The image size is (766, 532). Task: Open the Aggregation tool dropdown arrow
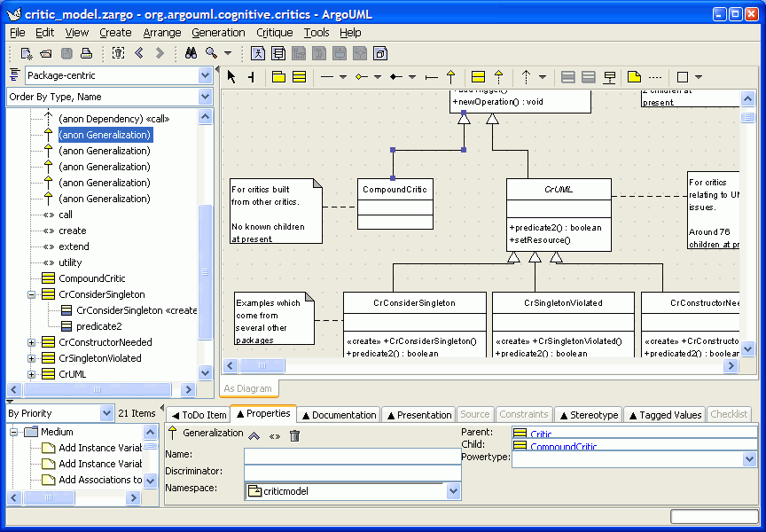(378, 77)
